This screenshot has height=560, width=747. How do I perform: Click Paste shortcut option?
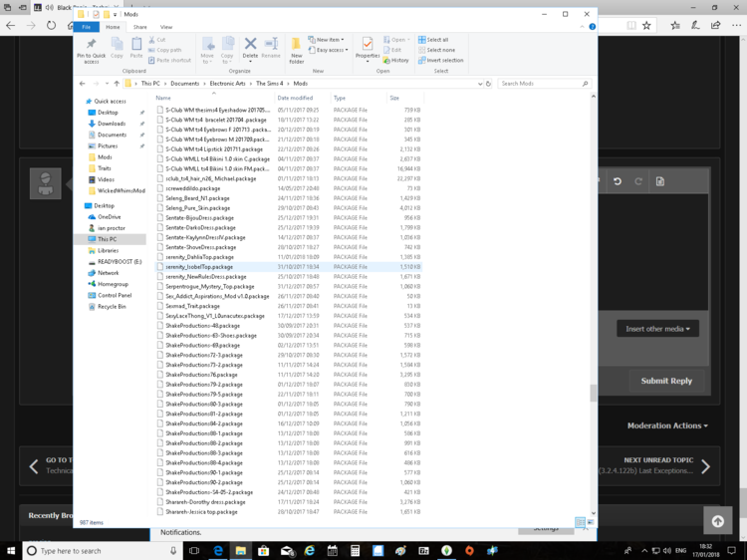coord(169,61)
